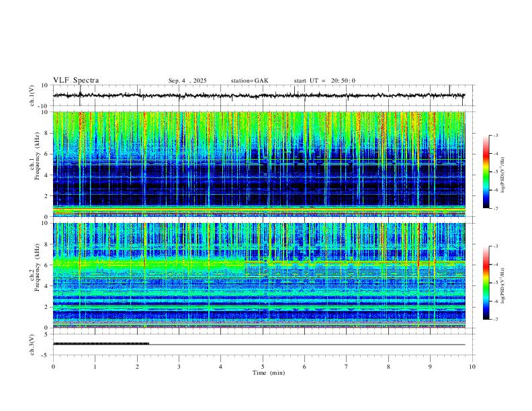
Task: Click the "VLF Spectra" title text
Action: (x=76, y=81)
